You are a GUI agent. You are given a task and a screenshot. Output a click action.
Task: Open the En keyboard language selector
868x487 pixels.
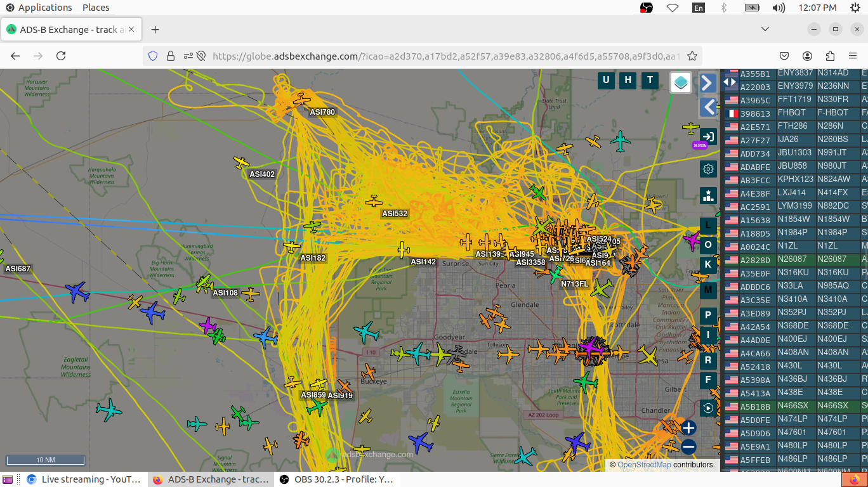pyautogui.click(x=699, y=8)
